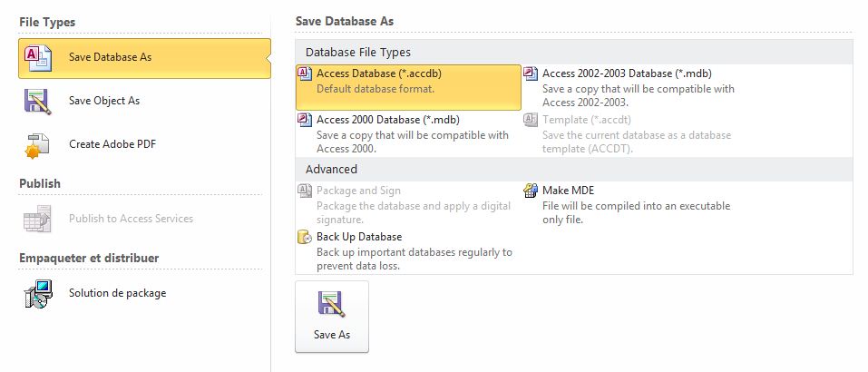
Task: Click the Create Adobe PDF icon
Action: [38, 145]
